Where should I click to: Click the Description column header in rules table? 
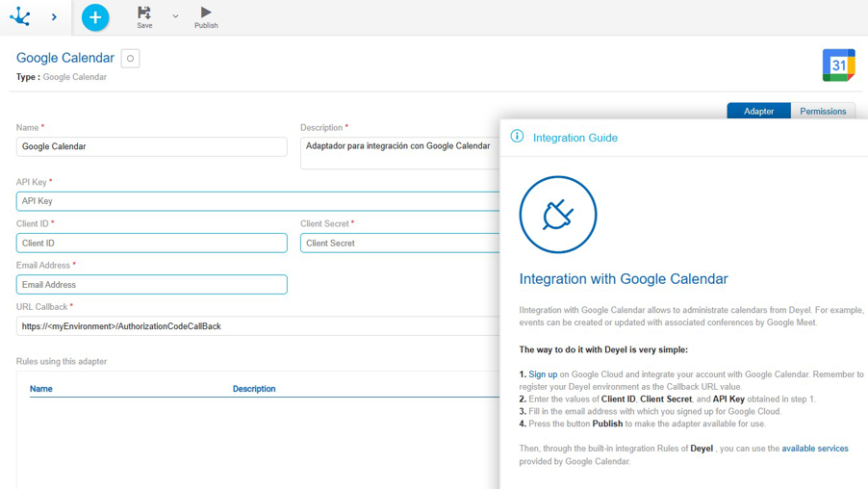pos(254,389)
